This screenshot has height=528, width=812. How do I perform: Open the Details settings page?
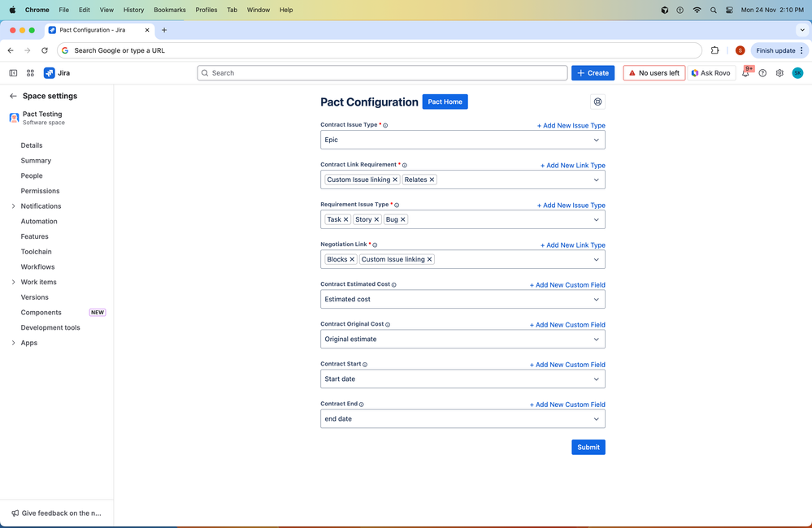pos(32,145)
